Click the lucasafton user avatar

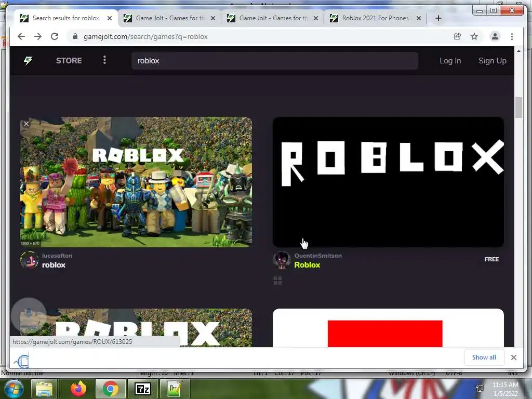pyautogui.click(x=29, y=260)
